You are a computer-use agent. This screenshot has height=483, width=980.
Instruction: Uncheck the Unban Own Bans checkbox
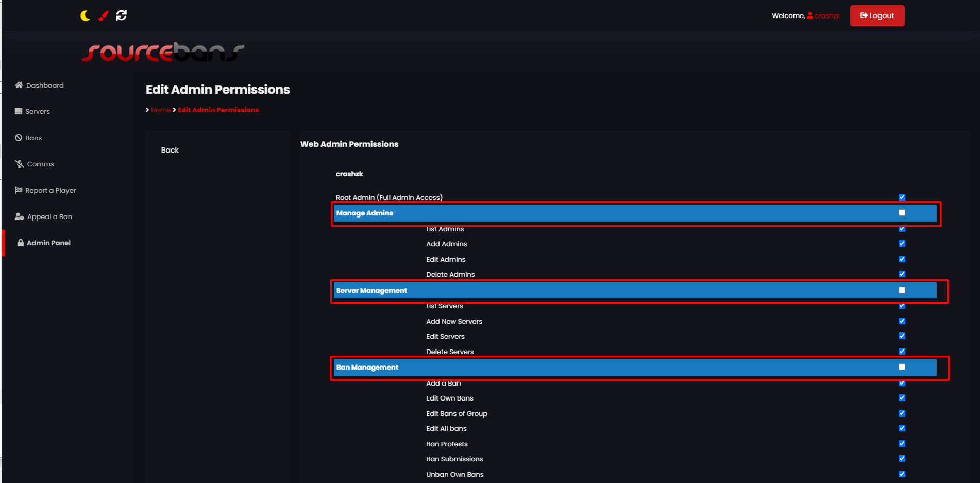coord(902,474)
